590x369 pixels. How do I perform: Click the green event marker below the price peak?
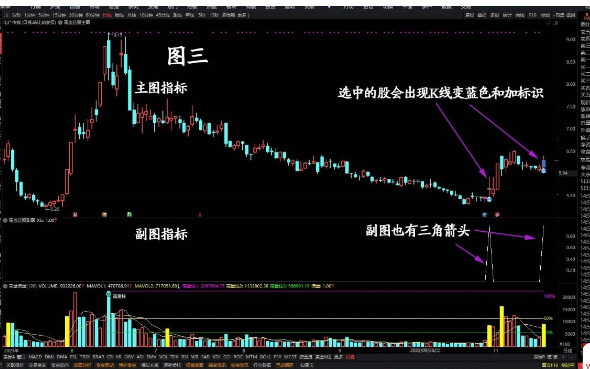pos(129,214)
